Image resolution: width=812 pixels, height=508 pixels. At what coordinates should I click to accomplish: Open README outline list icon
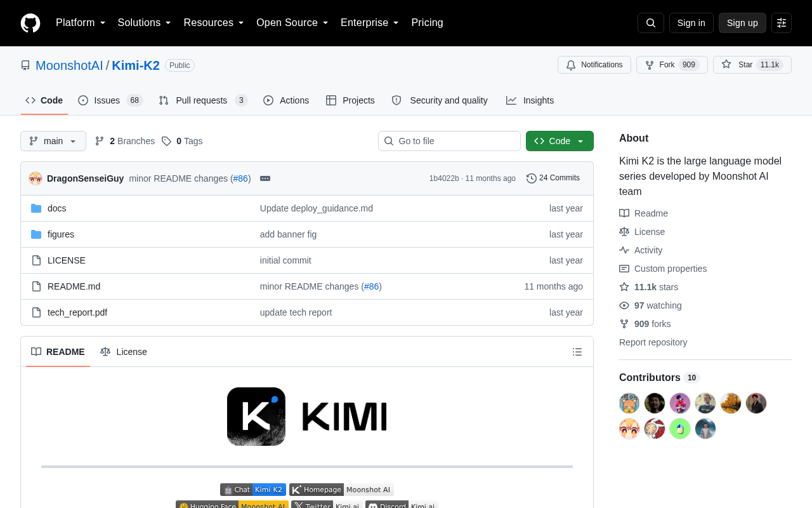[577, 352]
